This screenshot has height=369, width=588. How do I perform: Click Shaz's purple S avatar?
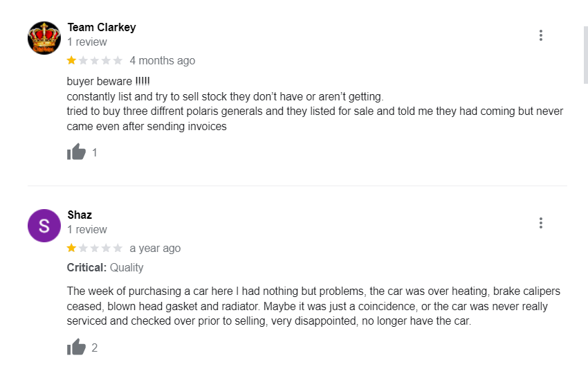pyautogui.click(x=44, y=225)
